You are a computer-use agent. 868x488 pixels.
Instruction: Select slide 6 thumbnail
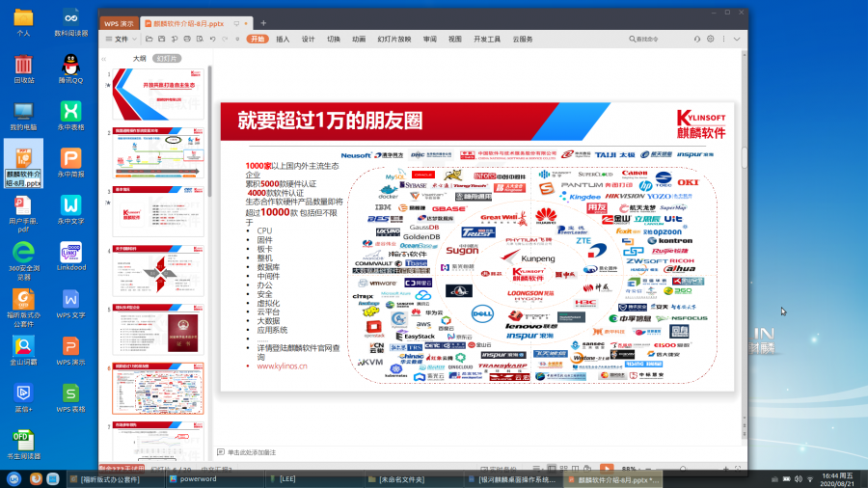coord(158,389)
